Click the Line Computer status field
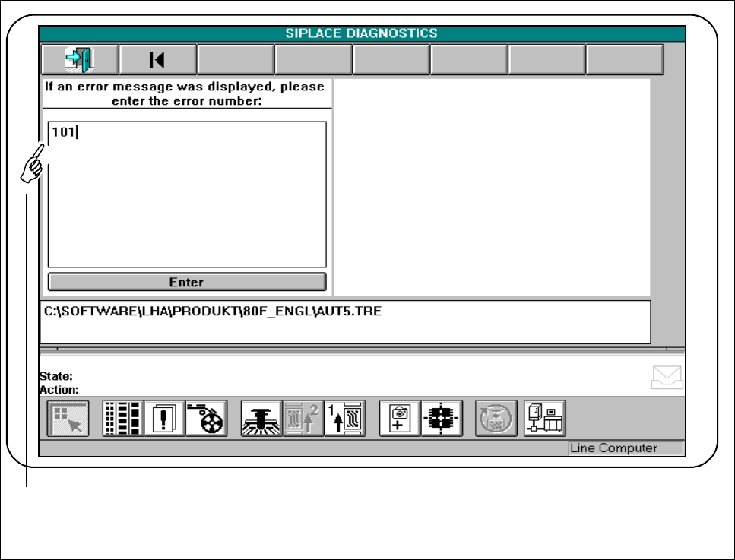 [626, 448]
